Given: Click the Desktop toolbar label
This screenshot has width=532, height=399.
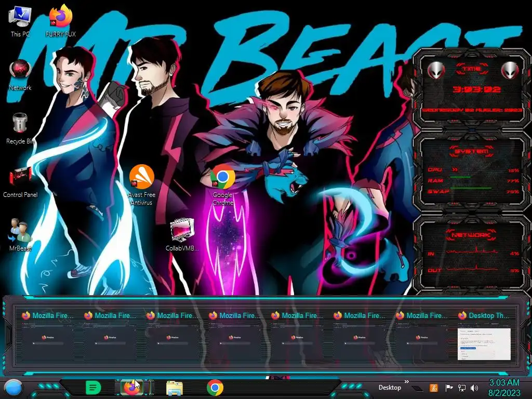Looking at the screenshot, I should [390, 388].
